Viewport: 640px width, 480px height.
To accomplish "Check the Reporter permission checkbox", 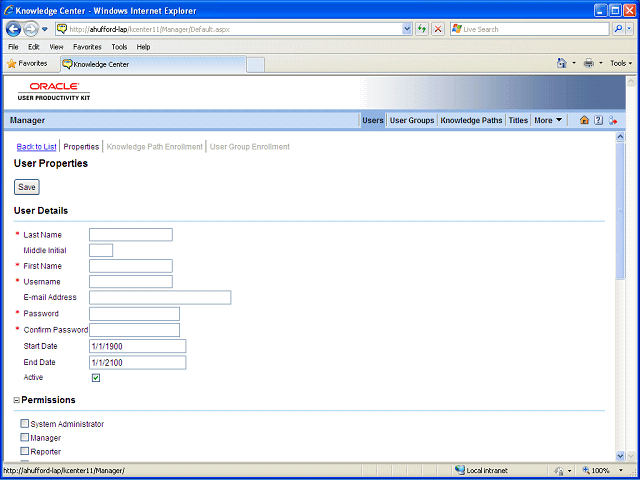I will point(25,451).
